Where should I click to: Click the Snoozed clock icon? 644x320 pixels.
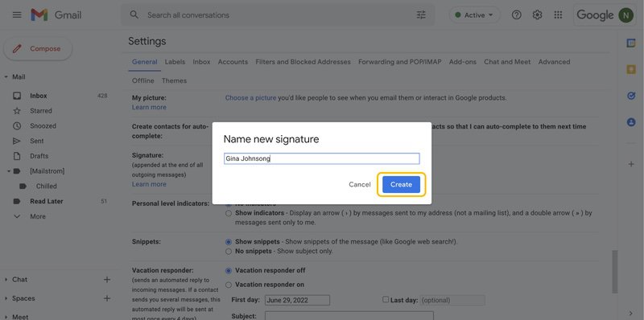pos(17,126)
